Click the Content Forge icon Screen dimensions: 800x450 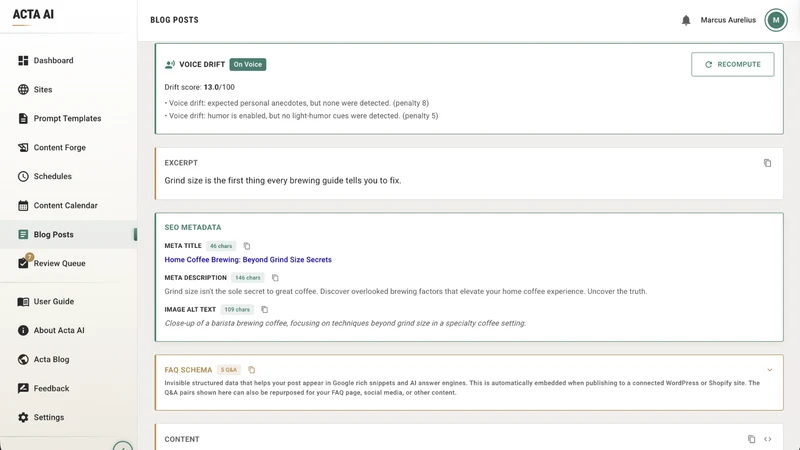coord(23,147)
